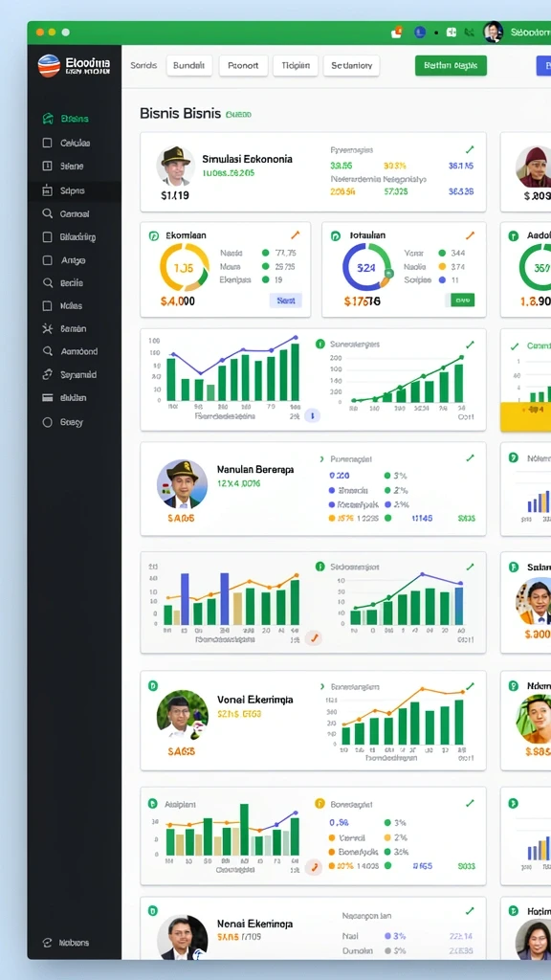
Task: Click the blue Seret button on Ekomiaan card
Action: click(x=285, y=301)
